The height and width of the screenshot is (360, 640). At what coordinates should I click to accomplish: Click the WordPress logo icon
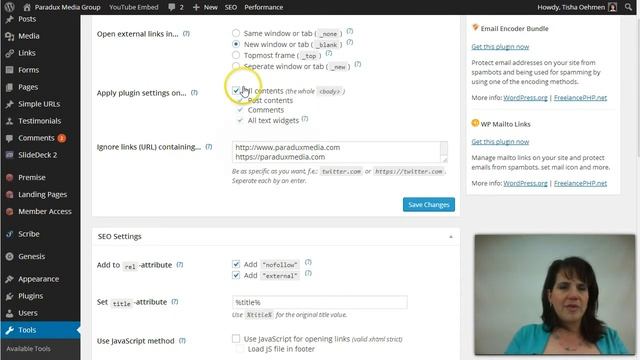coord(9,7)
